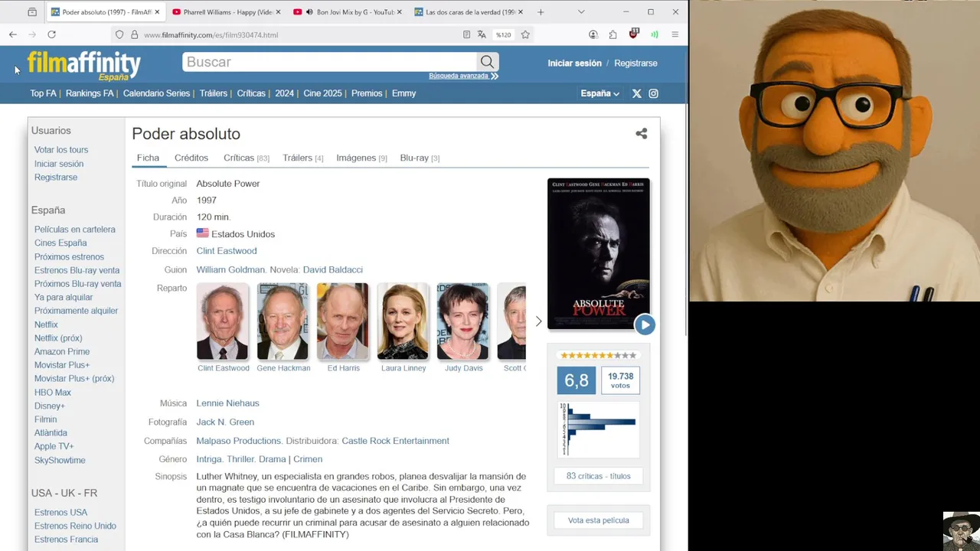
Task: Click Gene Hackman cast photo
Action: tap(283, 321)
